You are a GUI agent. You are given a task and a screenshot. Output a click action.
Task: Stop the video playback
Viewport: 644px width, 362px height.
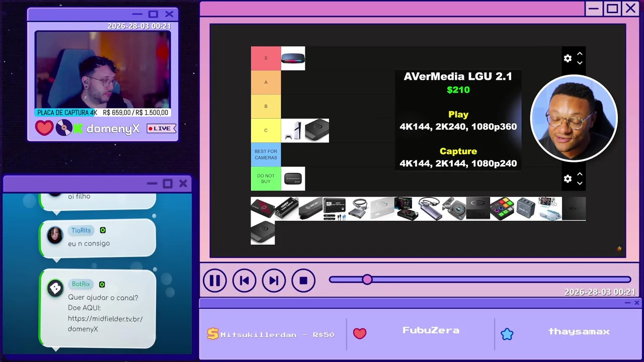click(x=303, y=281)
